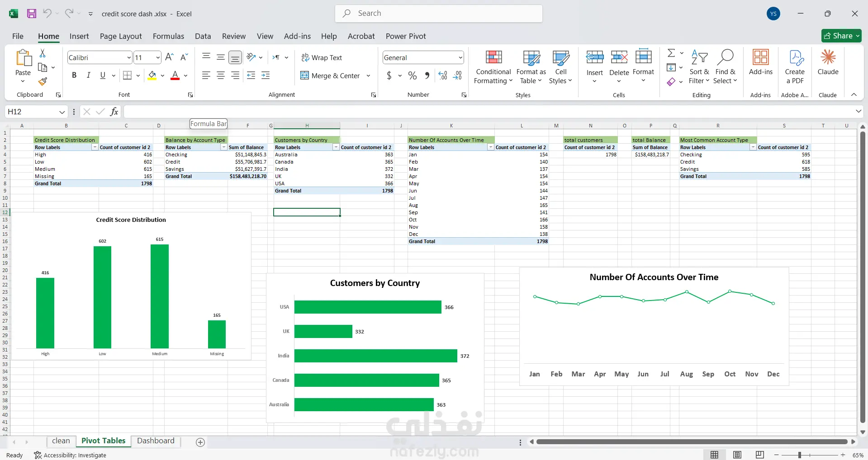Open the font size dropdown
This screenshot has height=460, width=868.
158,57
